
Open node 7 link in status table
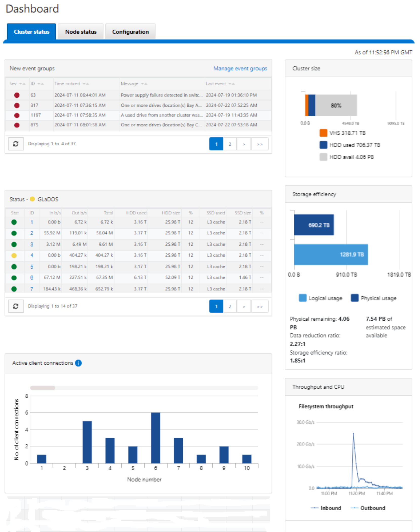32,289
